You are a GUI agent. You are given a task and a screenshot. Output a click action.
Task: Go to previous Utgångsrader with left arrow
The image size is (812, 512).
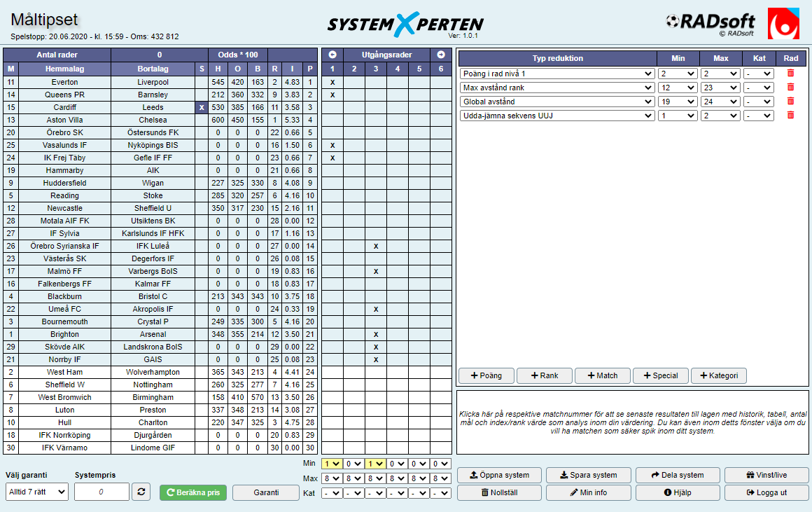[x=332, y=55]
